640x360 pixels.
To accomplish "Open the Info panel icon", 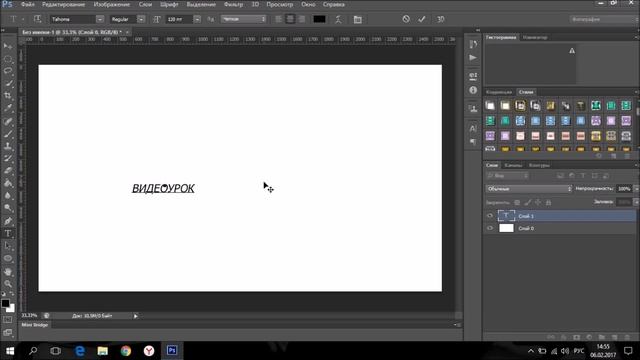I will 473,90.
